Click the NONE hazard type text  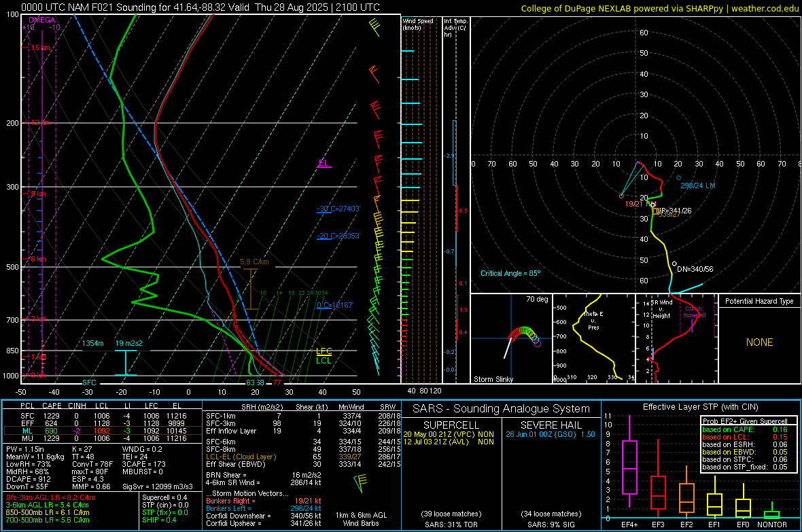tap(760, 342)
